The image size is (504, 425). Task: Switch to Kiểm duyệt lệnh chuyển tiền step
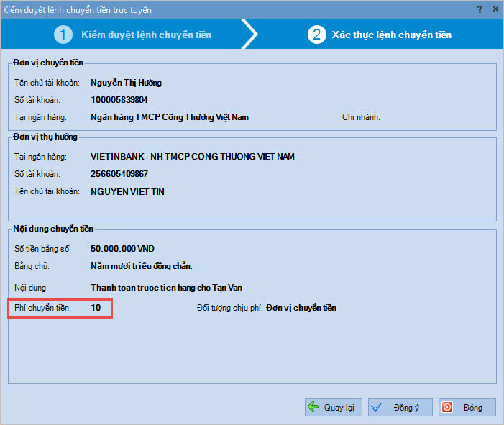tap(146, 35)
